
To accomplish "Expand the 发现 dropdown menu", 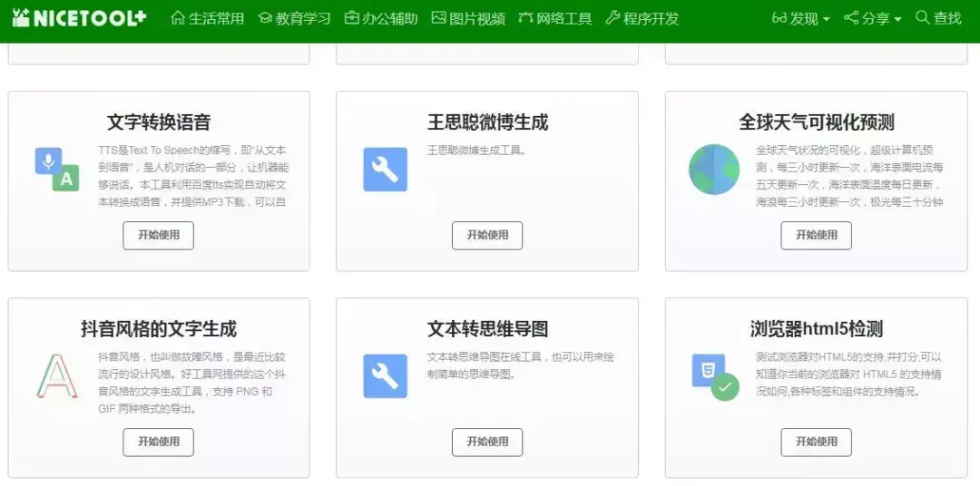I will click(800, 18).
